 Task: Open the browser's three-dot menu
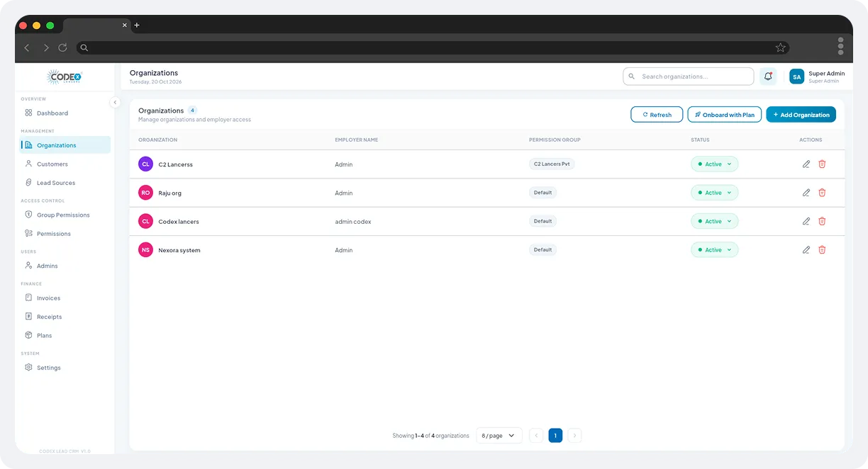[840, 46]
